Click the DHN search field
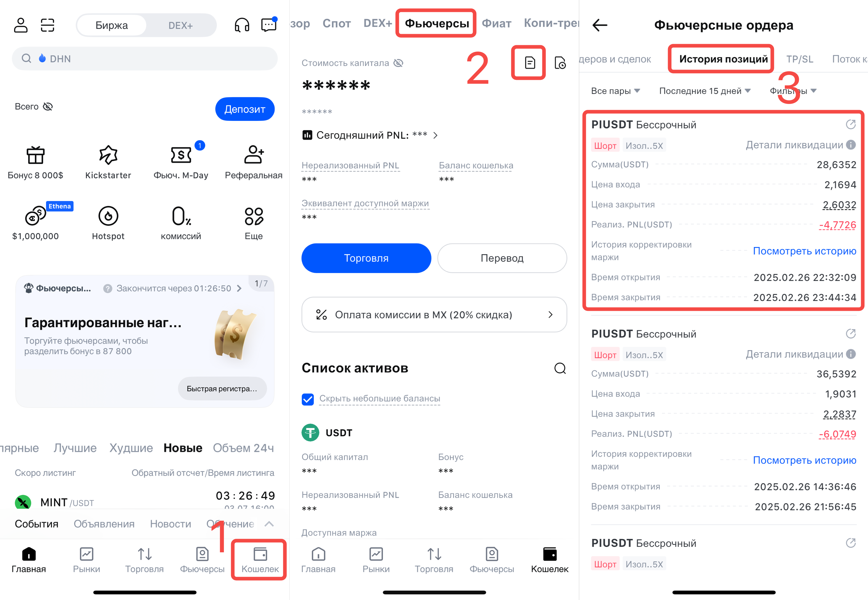868x600 pixels. point(145,59)
